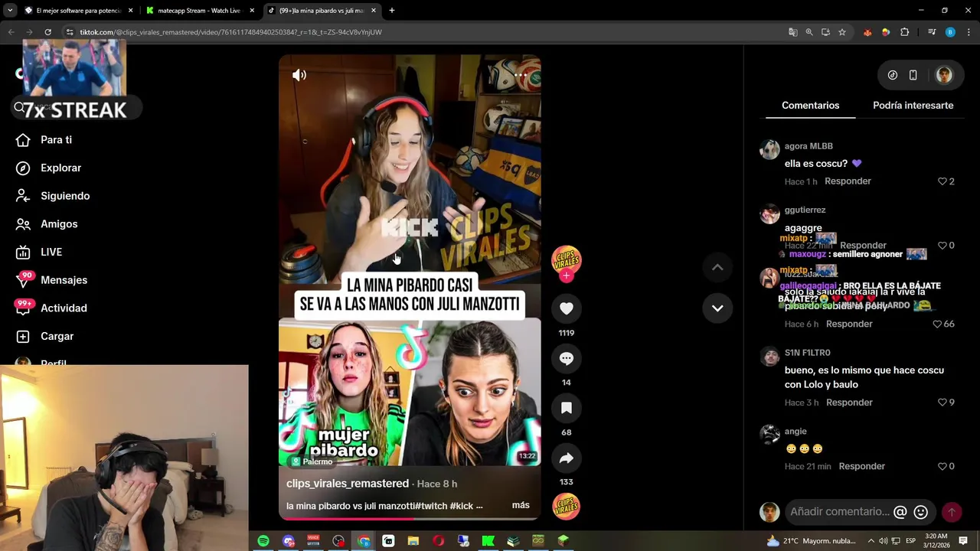980x551 pixels.
Task: Open LIVE in the sidebar
Action: [x=51, y=252]
